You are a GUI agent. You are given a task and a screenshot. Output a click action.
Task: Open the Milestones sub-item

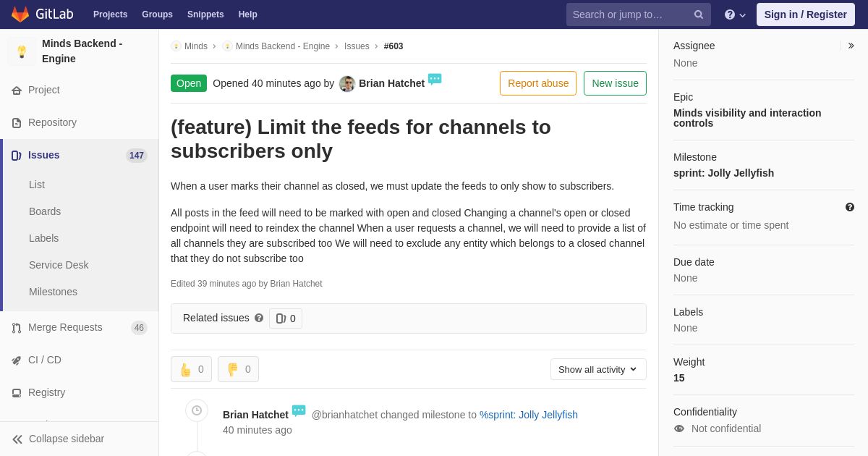tap(53, 292)
